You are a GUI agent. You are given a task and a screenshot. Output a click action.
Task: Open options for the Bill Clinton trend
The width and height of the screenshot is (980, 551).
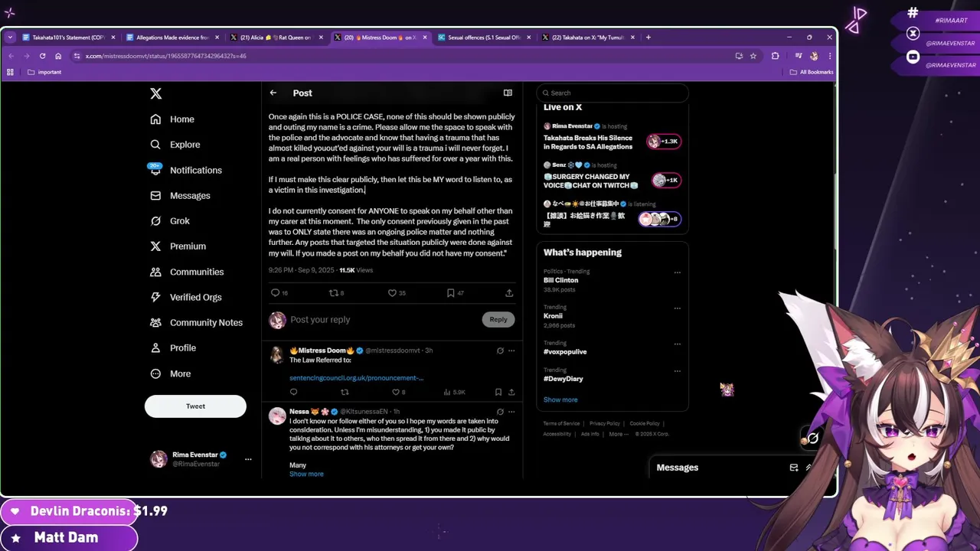(678, 272)
